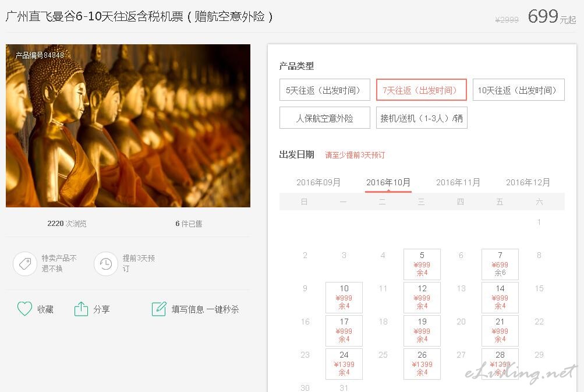584x392 pixels.
Task: Click the price tag no-refund icon
Action: 25,264
